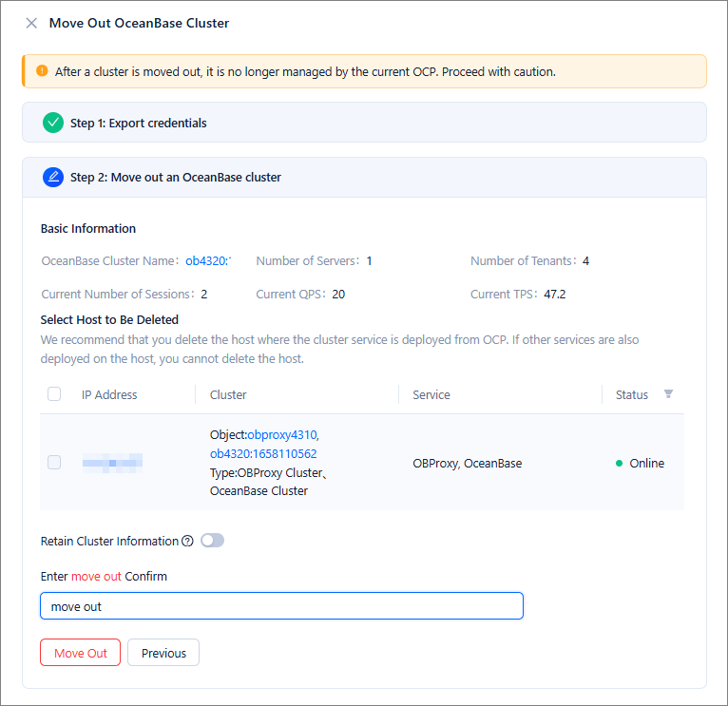Screen dimensions: 728x706
Task: Click the blue Step 2 edit icon
Action: coord(53,177)
